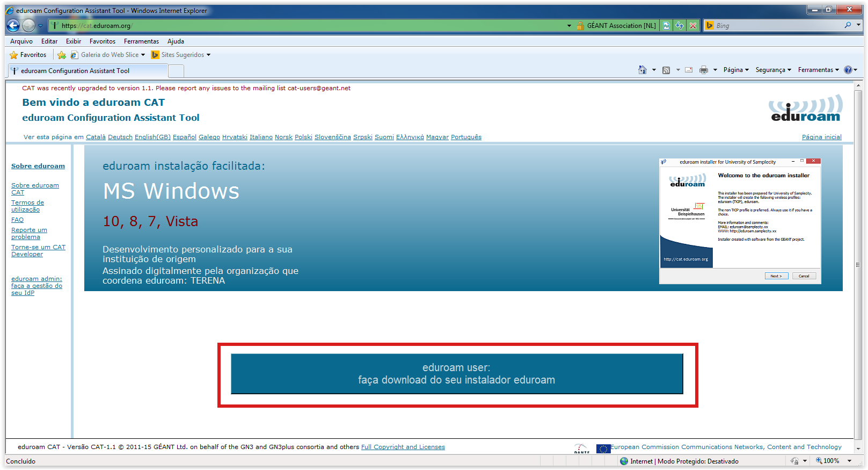Open the Favoritos menu in menu bar
868x470 pixels.
tap(103, 41)
